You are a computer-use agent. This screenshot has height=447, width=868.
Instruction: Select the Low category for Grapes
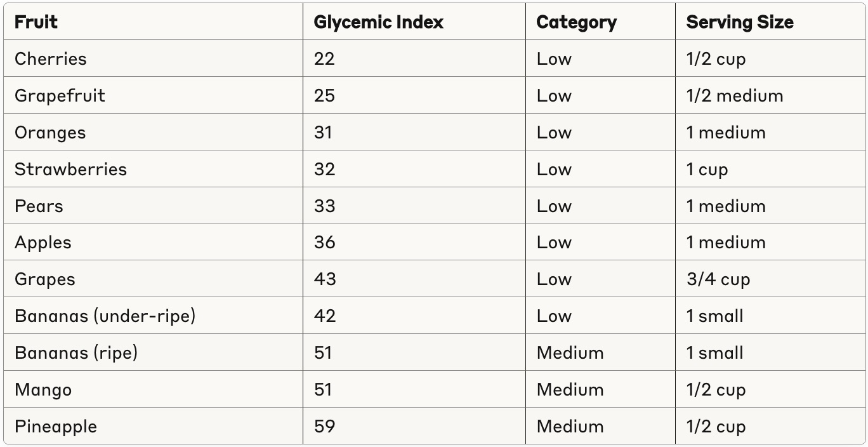[554, 279]
